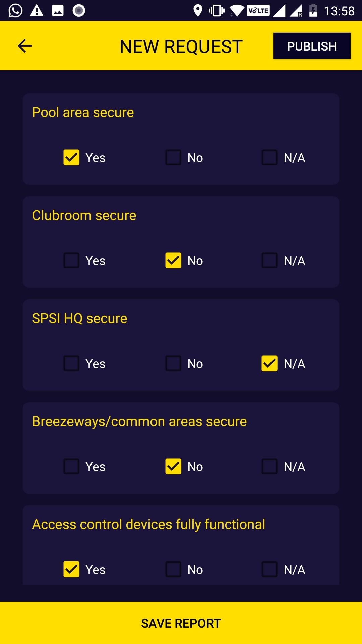Check Yes for Clubroom secure
Image resolution: width=362 pixels, height=644 pixels.
click(x=71, y=260)
